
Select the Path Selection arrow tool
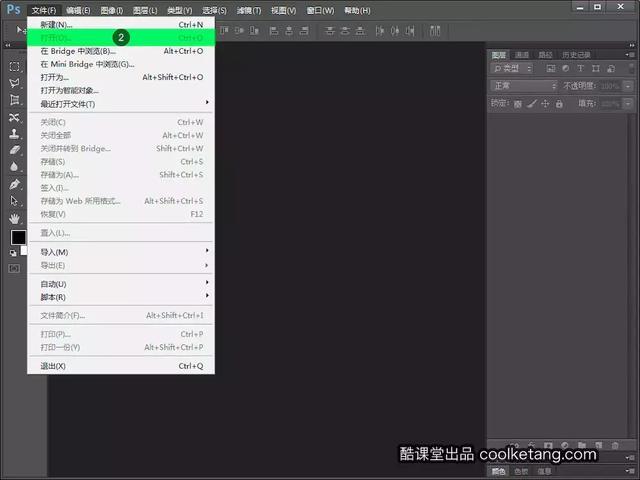[15, 201]
